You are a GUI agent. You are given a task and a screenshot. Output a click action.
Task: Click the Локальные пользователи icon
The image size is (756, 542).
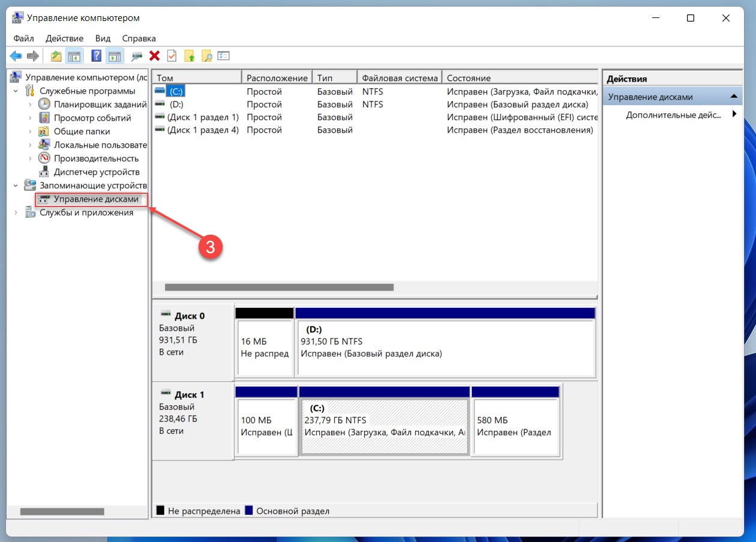44,145
